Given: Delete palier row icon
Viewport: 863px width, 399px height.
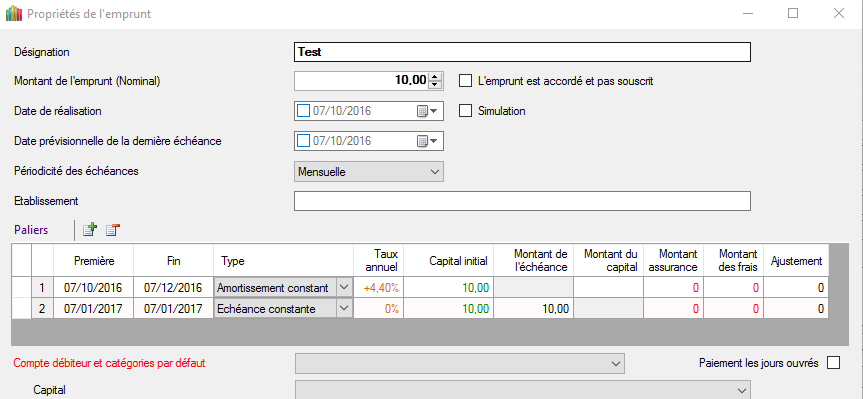Looking at the screenshot, I should [113, 230].
